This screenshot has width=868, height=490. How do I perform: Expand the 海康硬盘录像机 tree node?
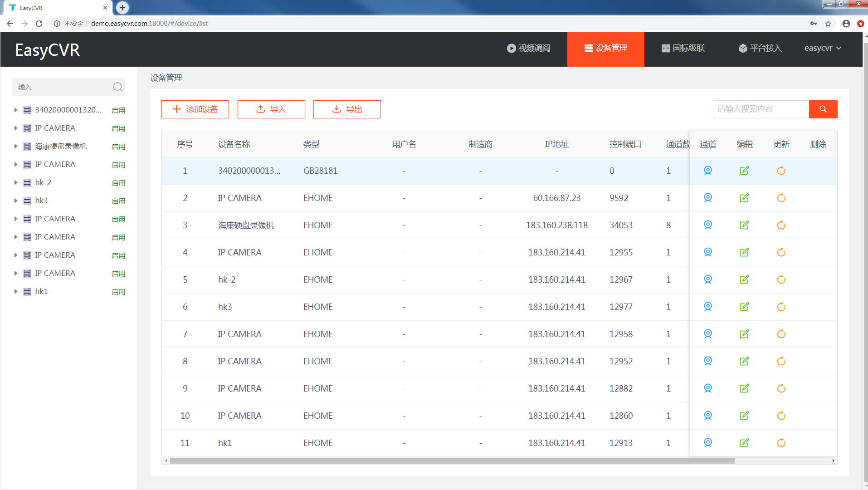(x=15, y=146)
